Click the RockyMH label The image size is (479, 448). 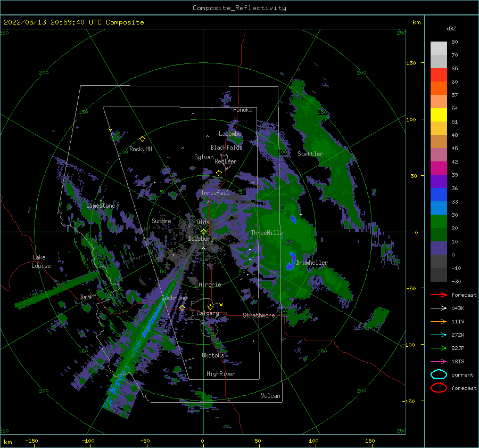(x=141, y=149)
